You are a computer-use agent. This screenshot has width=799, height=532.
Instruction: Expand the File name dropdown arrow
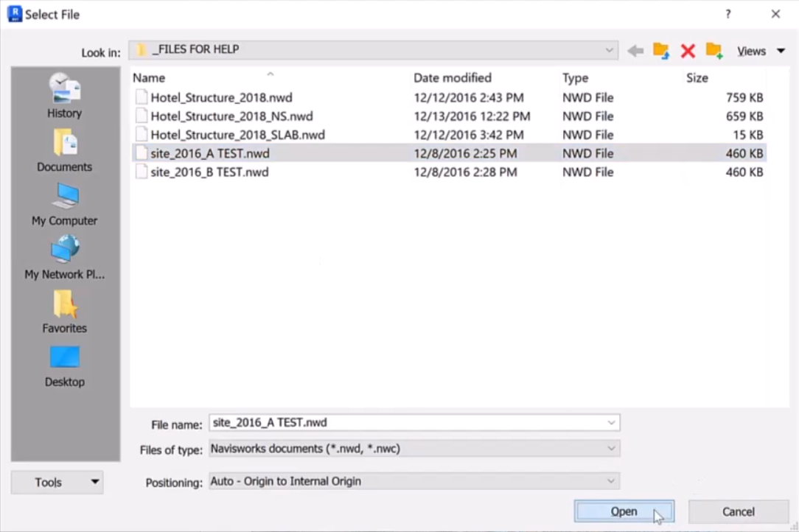(611, 423)
